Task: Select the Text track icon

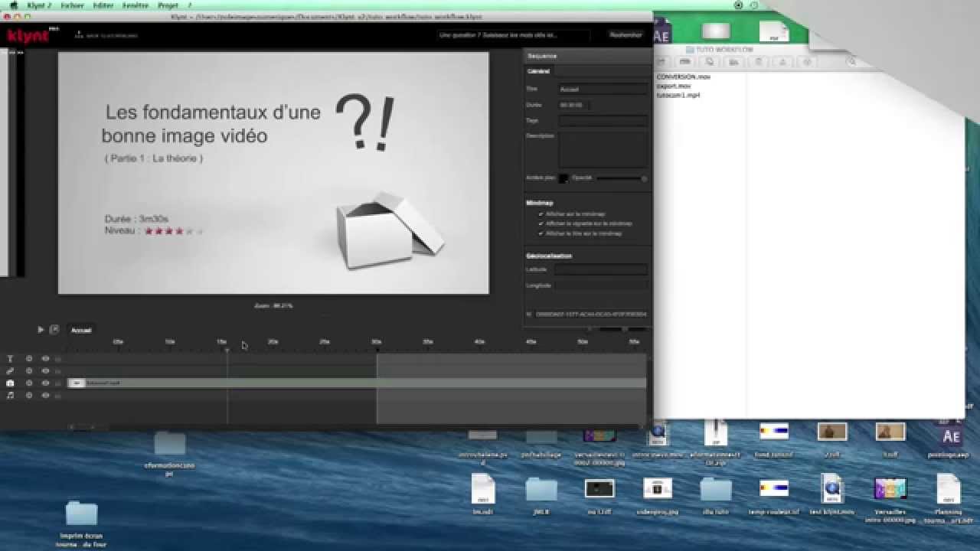Action: point(10,358)
